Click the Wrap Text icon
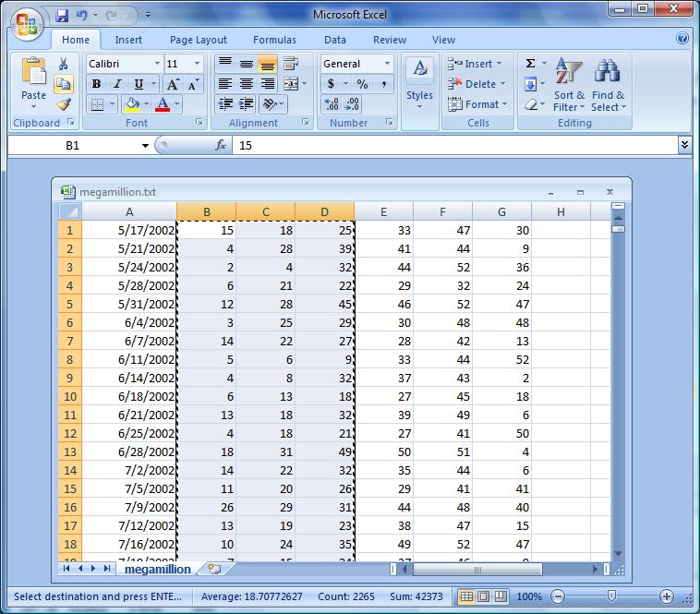Image resolution: width=700 pixels, height=614 pixels. pos(291,64)
